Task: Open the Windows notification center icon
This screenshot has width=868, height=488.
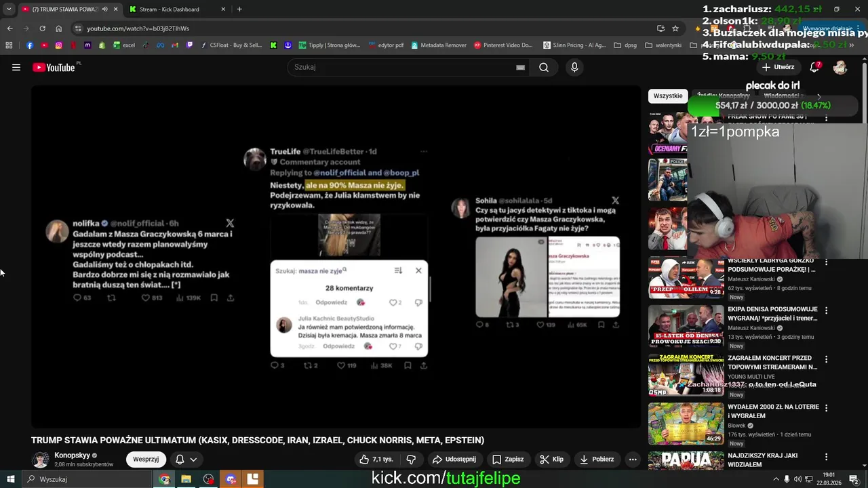Action: (x=854, y=479)
